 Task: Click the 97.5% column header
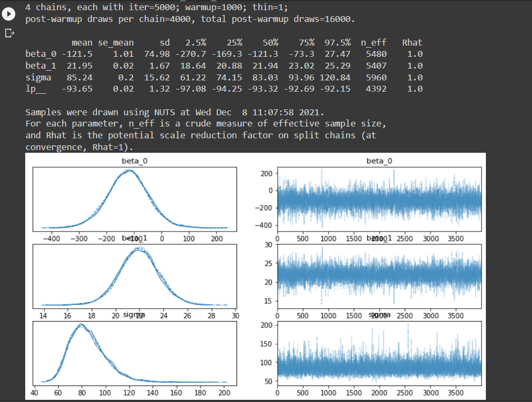[x=337, y=43]
